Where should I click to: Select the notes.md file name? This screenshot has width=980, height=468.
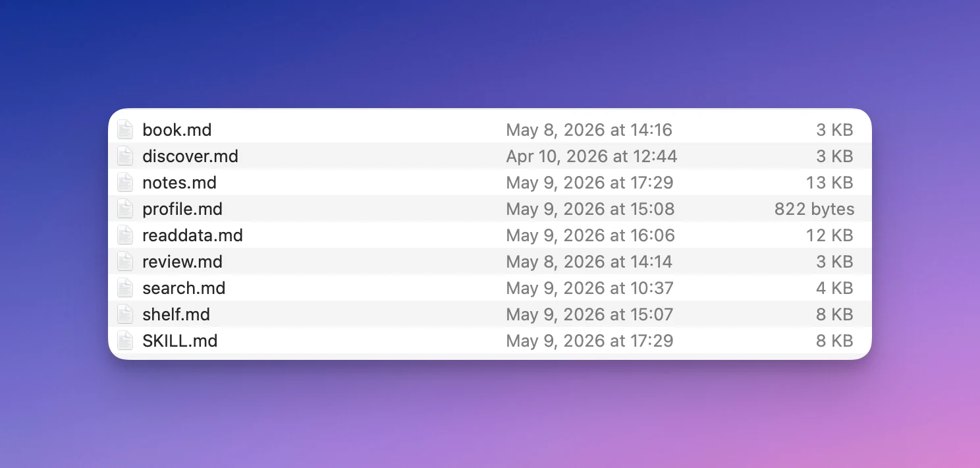[180, 183]
